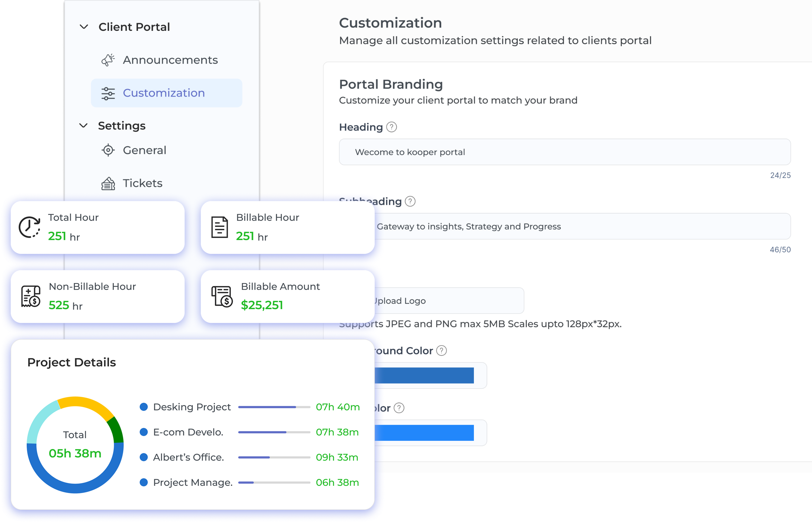Select the Customization menu item
Screen dimensions: 812x523
point(166,93)
